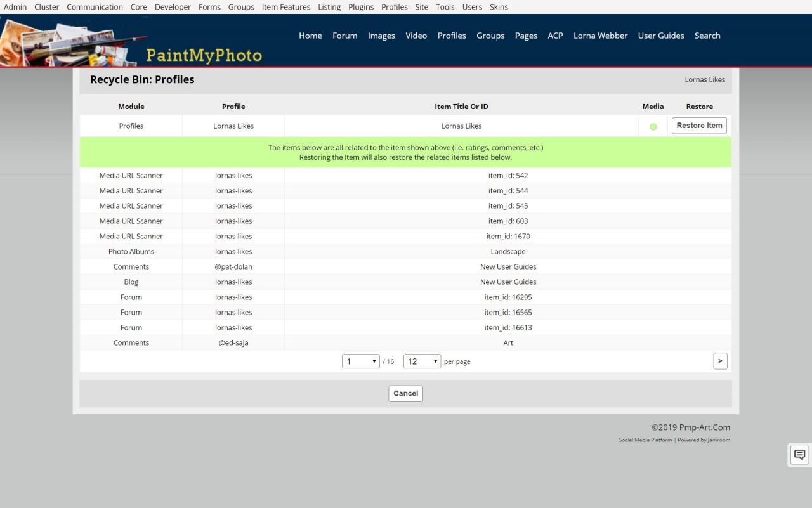Open the chat bubble icon widget
Image resolution: width=812 pixels, height=508 pixels.
pos(799,455)
